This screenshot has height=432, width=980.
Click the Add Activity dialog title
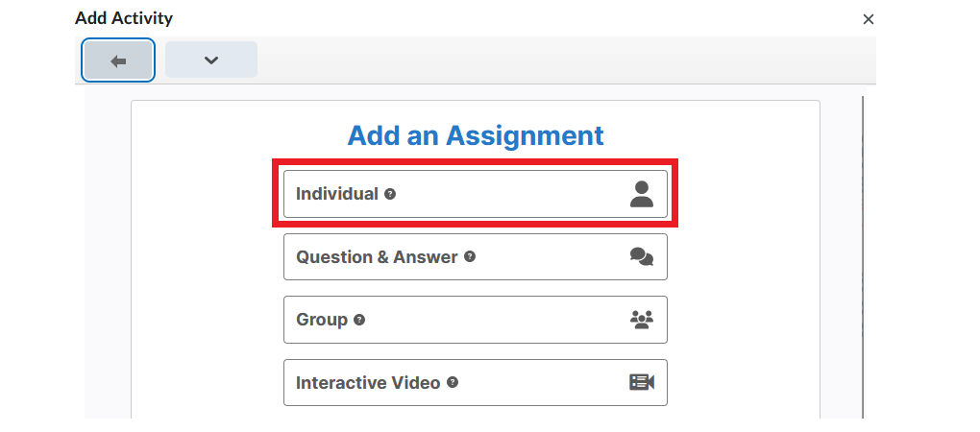[124, 18]
